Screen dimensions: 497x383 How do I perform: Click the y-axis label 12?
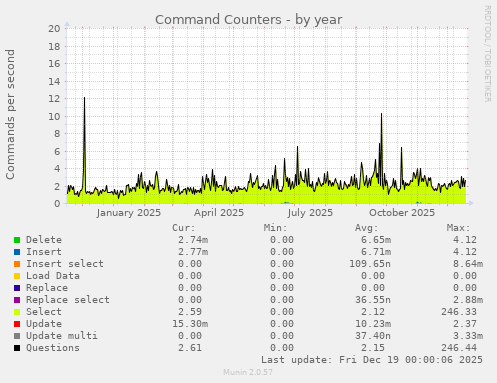pyautogui.click(x=54, y=99)
